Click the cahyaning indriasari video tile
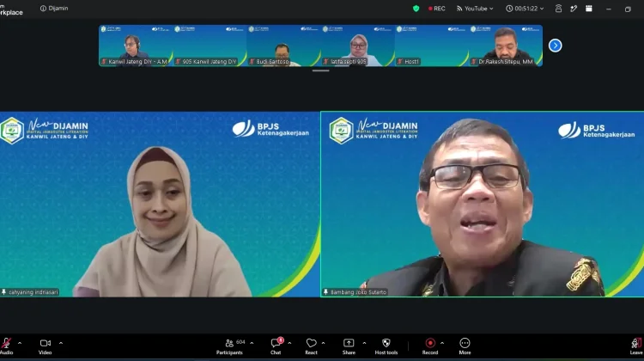The width and height of the screenshot is (644, 361). [160, 204]
